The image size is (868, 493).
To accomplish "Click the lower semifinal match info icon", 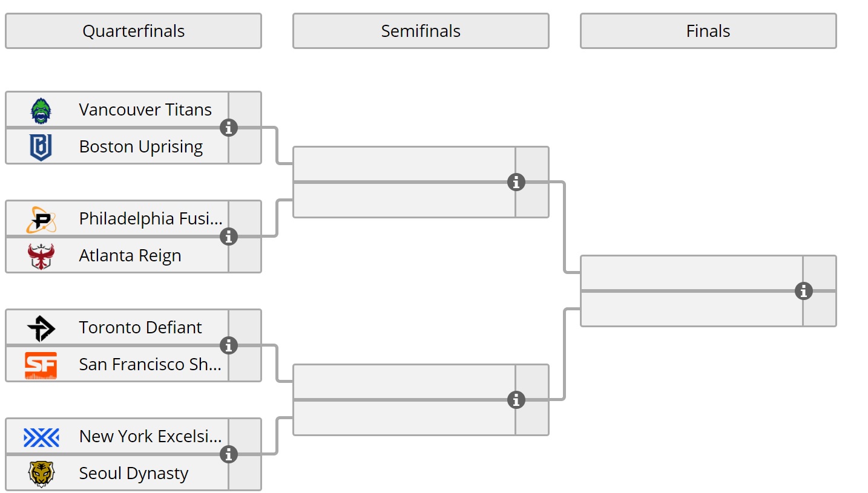I will click(516, 400).
